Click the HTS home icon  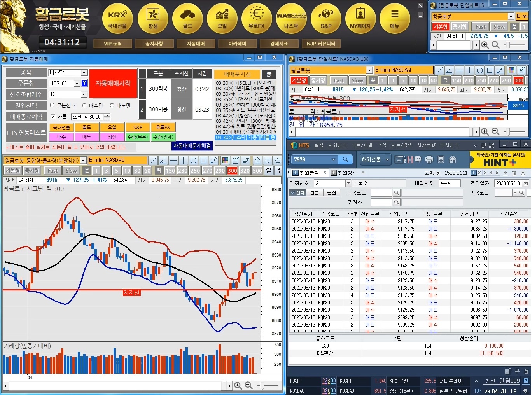point(453,159)
